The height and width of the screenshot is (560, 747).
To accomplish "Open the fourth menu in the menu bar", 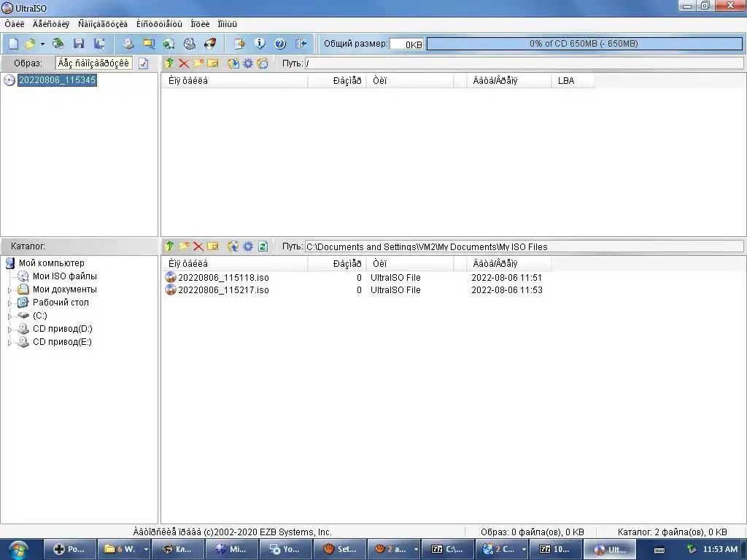I will point(159,24).
